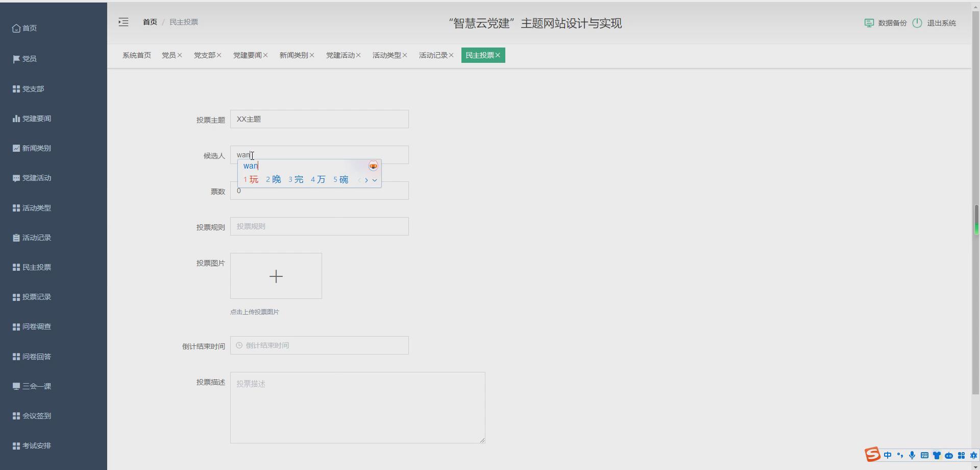Close the 党建活动 tab

[358, 55]
